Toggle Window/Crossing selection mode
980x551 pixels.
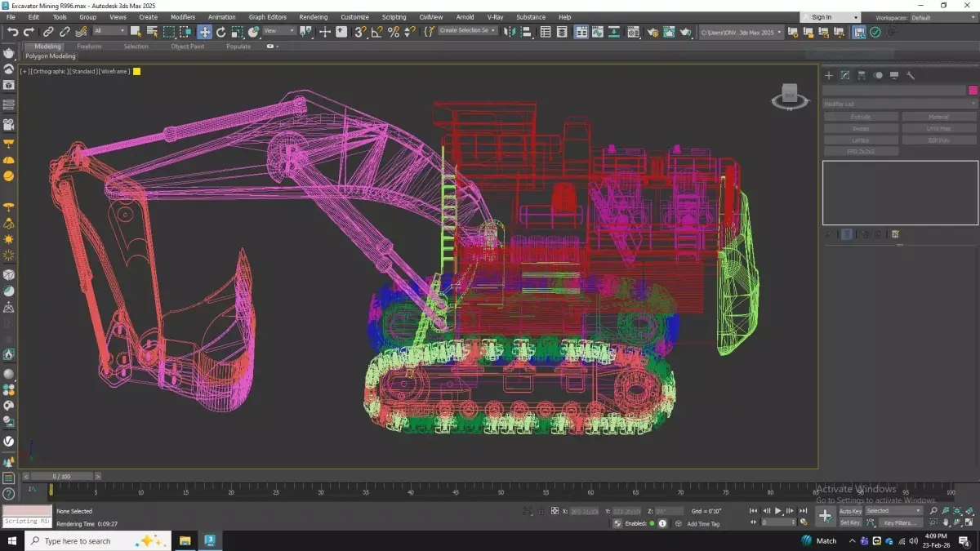[x=186, y=32]
